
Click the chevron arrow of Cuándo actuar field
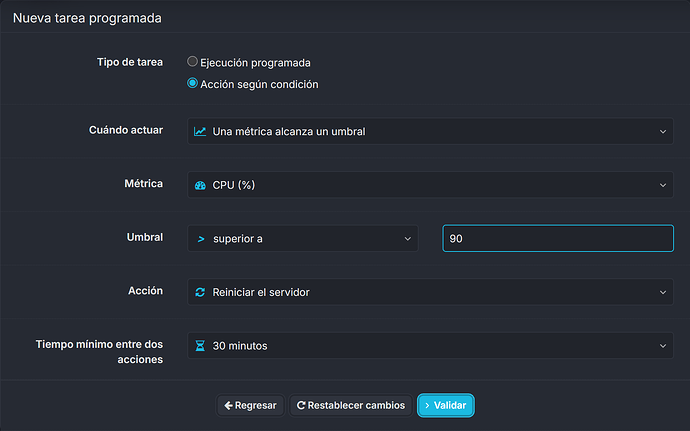pyautogui.click(x=663, y=132)
